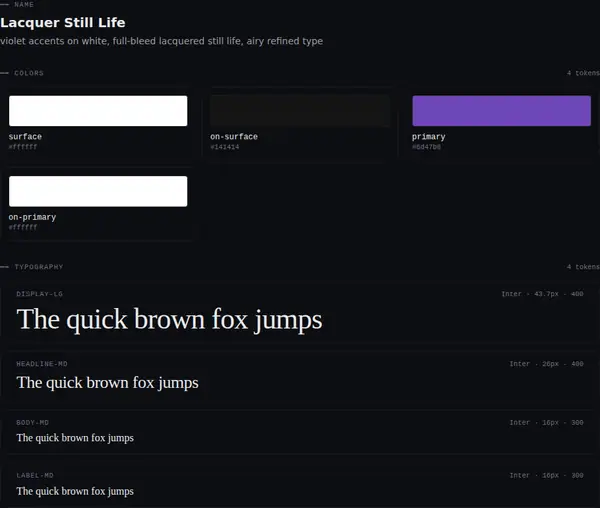Click the BODY-MD label
This screenshot has width=600, height=508.
33,423
